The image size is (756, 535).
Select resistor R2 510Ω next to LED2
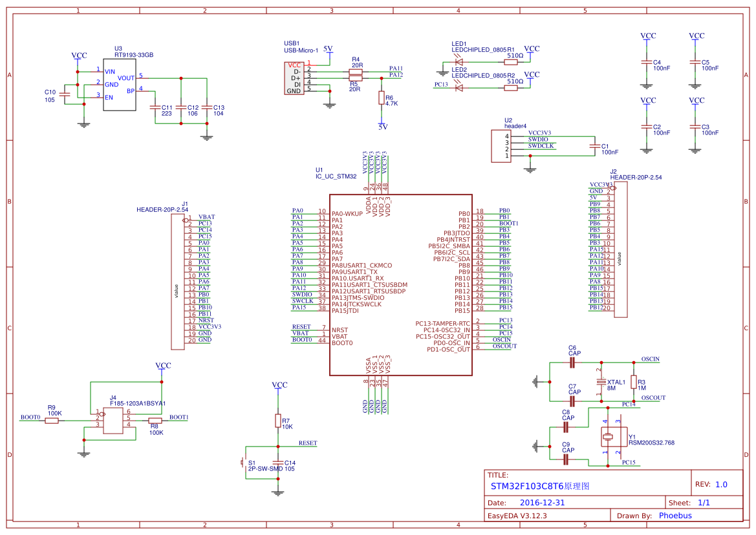[511, 88]
